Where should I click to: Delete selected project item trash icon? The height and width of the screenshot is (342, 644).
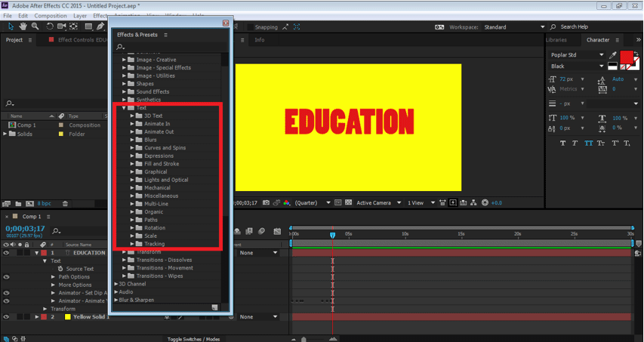(x=65, y=204)
